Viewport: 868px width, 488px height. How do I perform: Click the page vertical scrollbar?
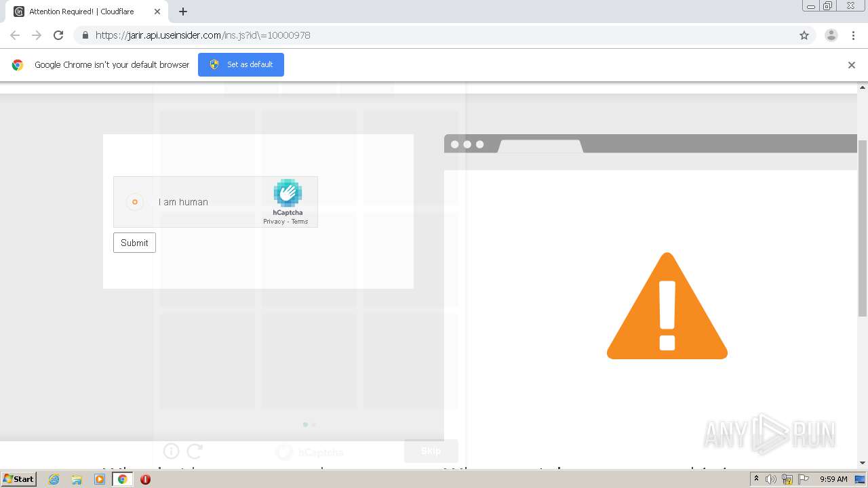[863, 228]
